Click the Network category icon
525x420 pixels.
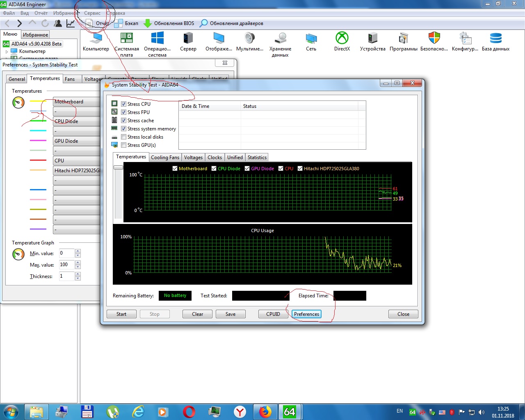click(311, 39)
